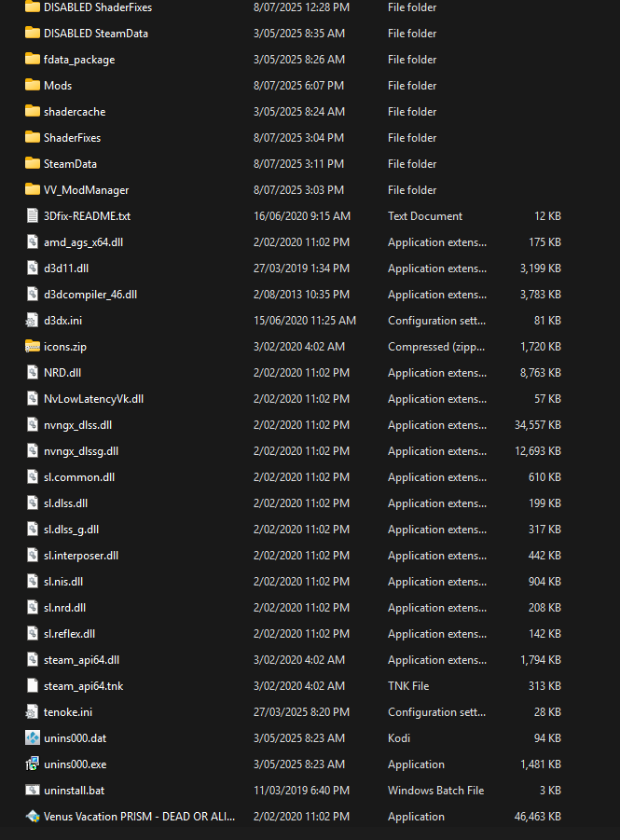The height and width of the screenshot is (840, 620).
Task: Select the d3dx.ini settings icon
Action: [x=32, y=321]
